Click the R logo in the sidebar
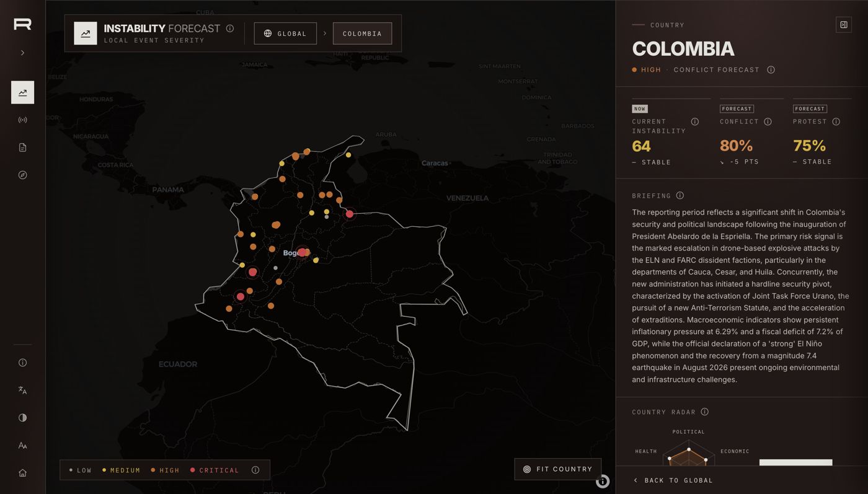The height and width of the screenshot is (494, 868). [22, 24]
